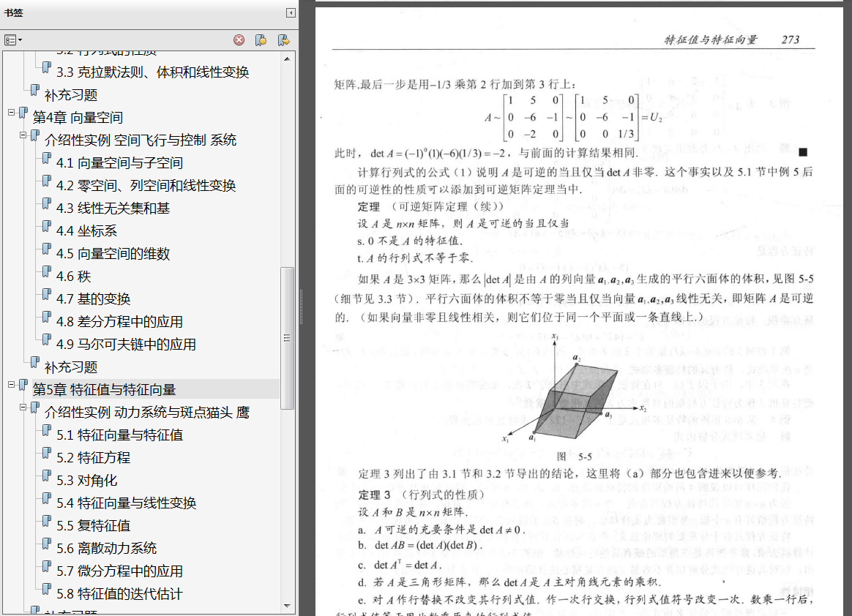The image size is (852, 616).
Task: Click the bookmark icon beside 5.1 特征向量与特征值
Action: click(47, 430)
